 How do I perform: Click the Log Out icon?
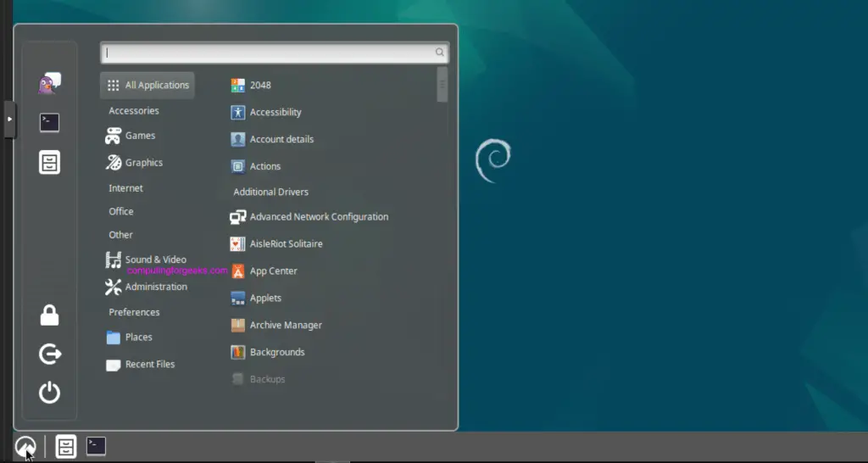pos(49,354)
